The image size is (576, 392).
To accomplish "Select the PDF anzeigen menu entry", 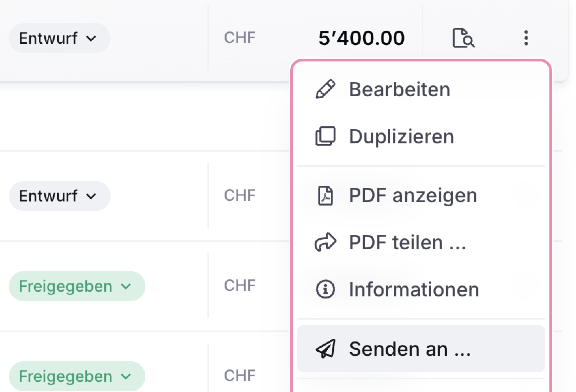I will point(421,196).
